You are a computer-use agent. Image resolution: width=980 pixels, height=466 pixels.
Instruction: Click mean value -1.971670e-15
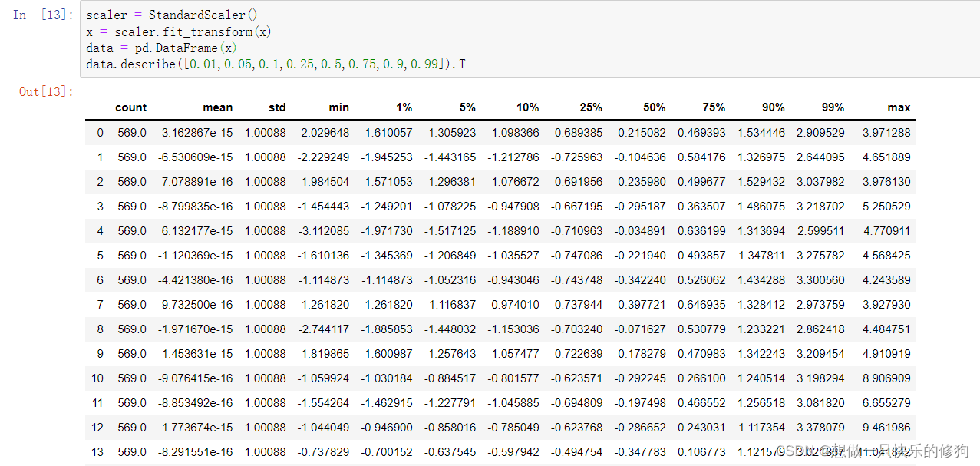click(195, 329)
